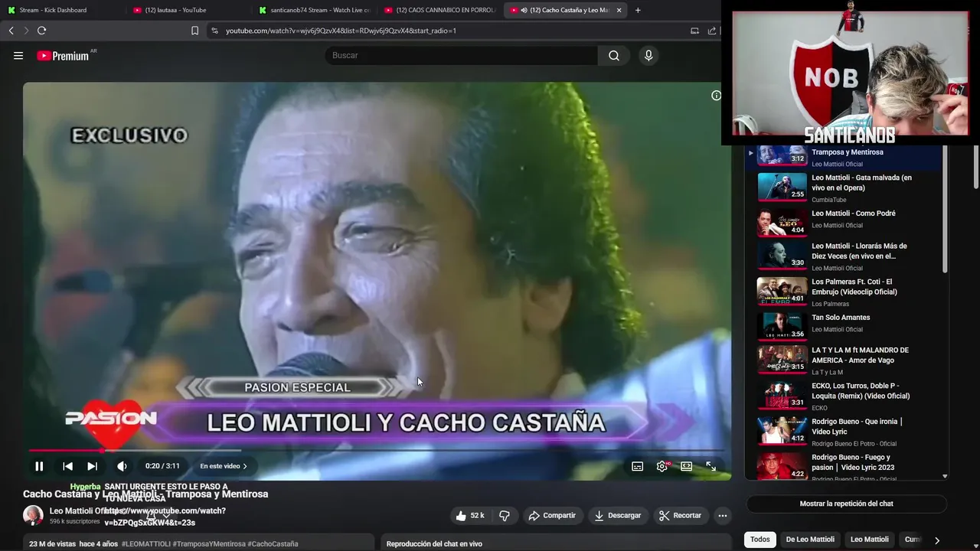Bookmark this page icon in address bar
Image resolution: width=980 pixels, height=551 pixels.
click(194, 31)
